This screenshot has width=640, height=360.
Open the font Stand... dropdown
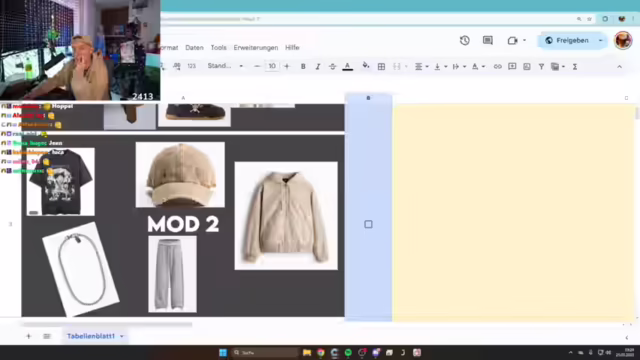pyautogui.click(x=225, y=66)
